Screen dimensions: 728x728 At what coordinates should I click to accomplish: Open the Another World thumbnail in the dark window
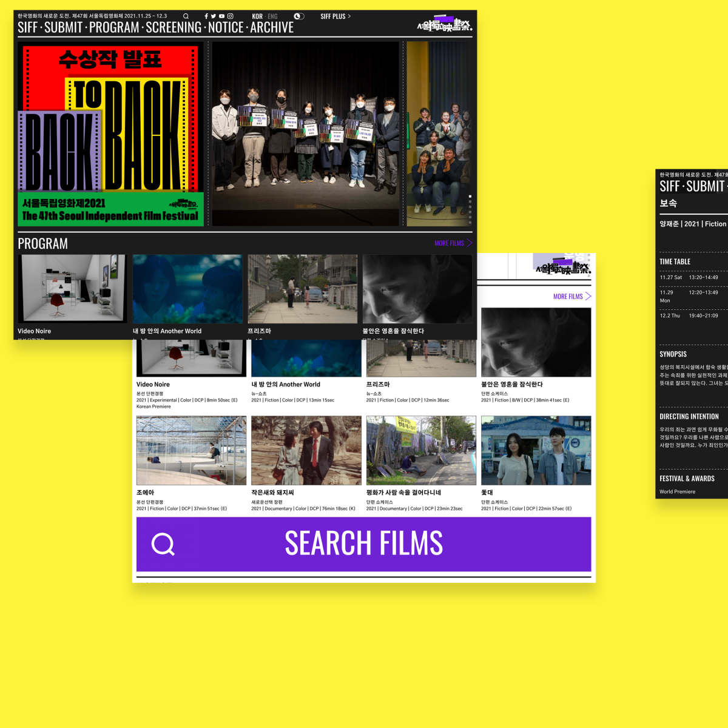click(x=187, y=289)
